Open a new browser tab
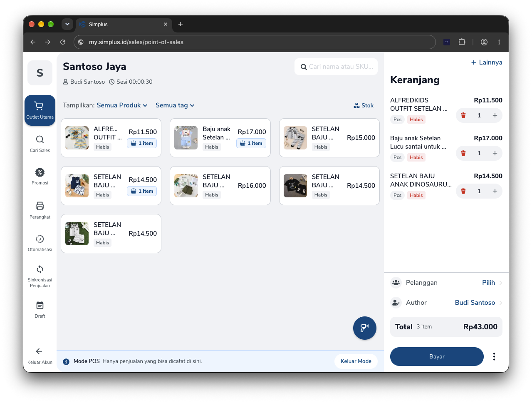The image size is (532, 403). coord(181,24)
